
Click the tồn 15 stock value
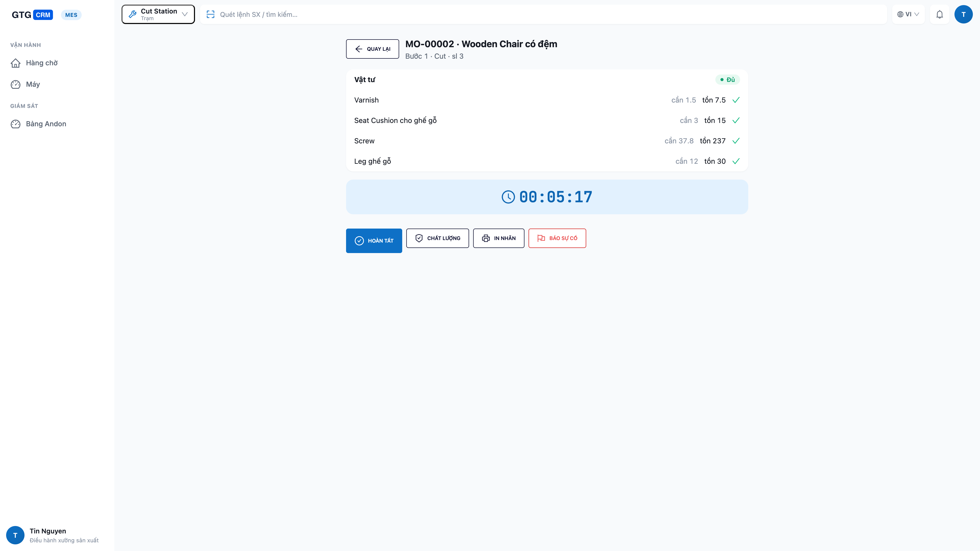coord(715,121)
